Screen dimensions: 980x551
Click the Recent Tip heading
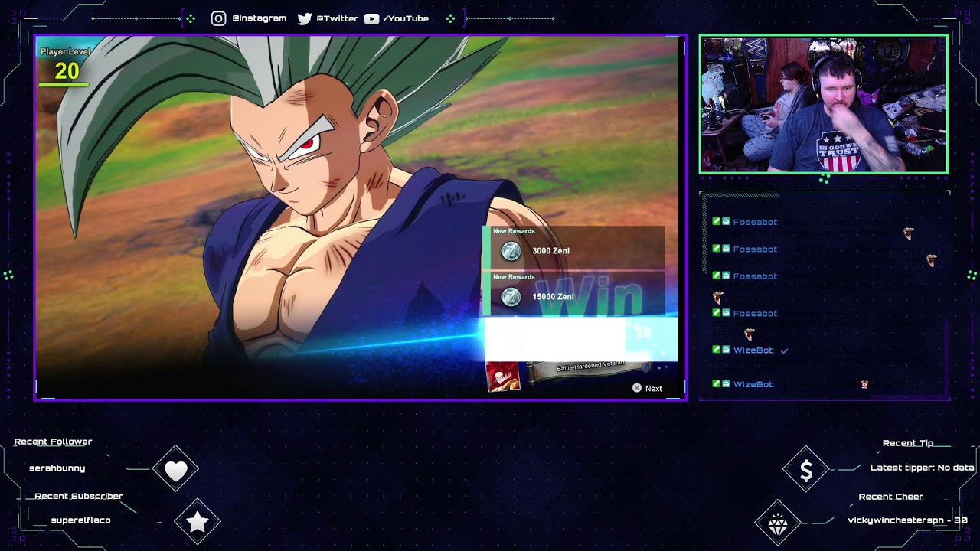908,443
